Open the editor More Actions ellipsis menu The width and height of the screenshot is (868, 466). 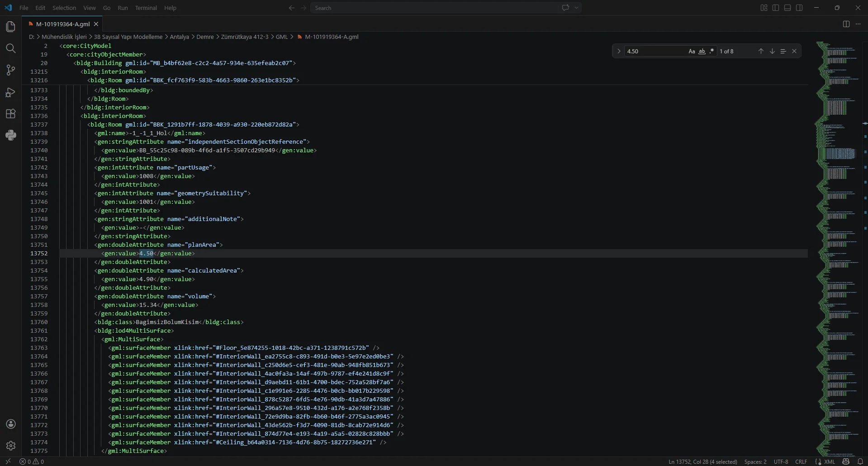pyautogui.click(x=858, y=24)
